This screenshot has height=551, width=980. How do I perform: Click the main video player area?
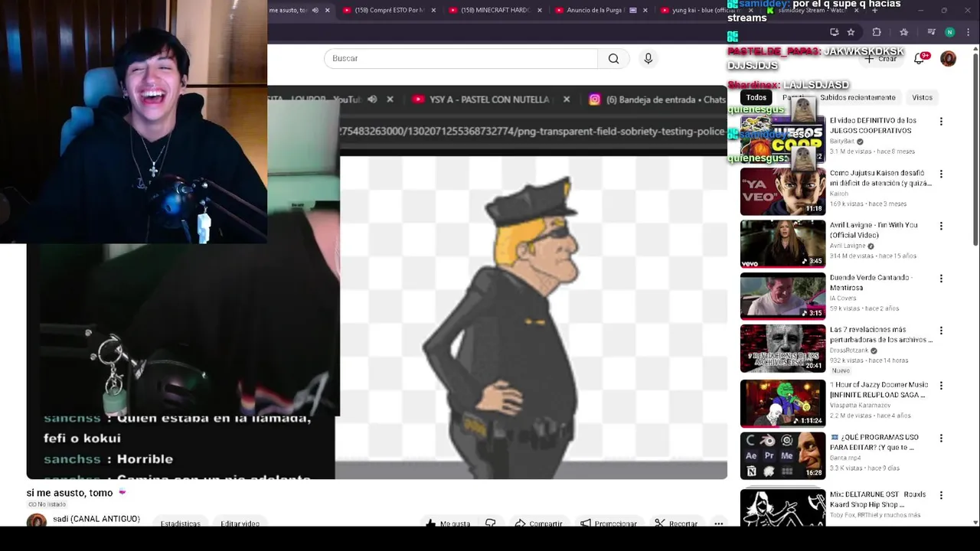click(x=377, y=282)
